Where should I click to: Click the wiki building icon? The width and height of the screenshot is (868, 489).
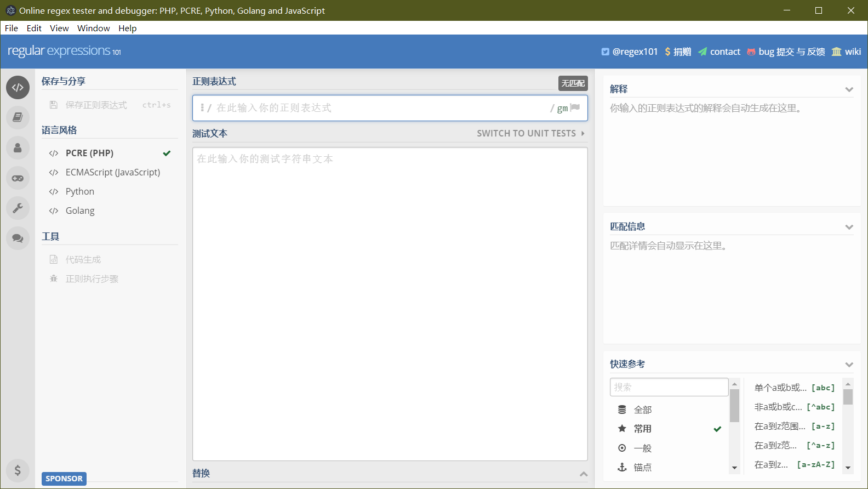(x=836, y=52)
